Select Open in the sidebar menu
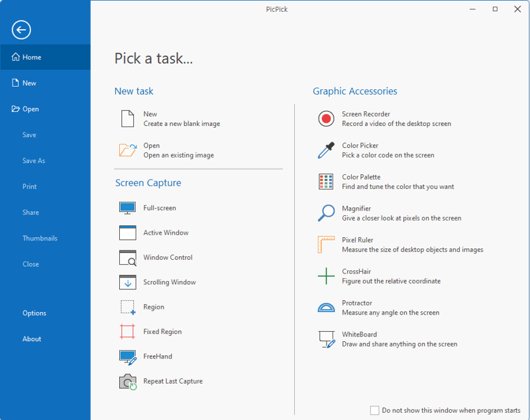The image size is (530, 420). (45, 109)
